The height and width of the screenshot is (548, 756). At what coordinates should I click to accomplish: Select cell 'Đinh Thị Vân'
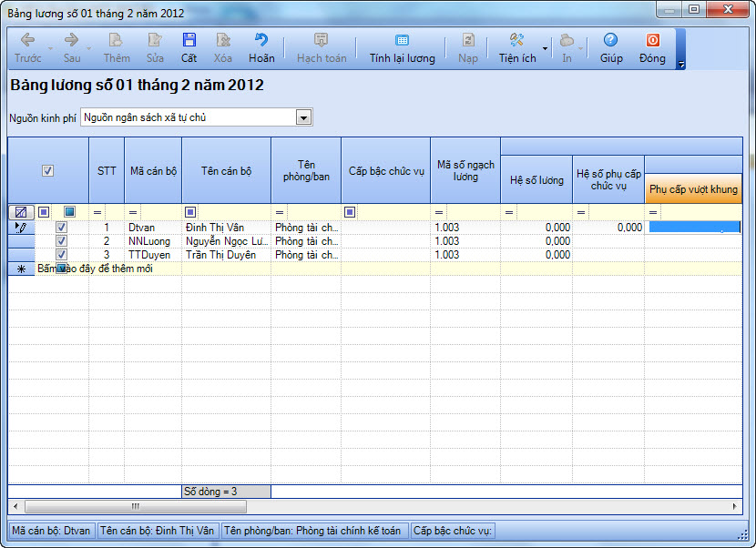click(x=226, y=228)
